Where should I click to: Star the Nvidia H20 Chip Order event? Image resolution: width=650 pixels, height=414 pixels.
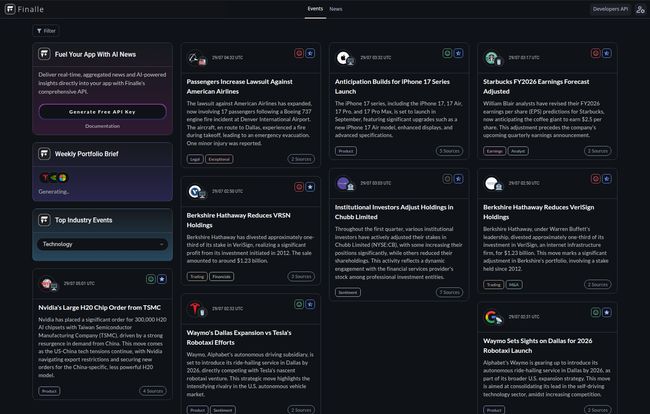coord(162,279)
